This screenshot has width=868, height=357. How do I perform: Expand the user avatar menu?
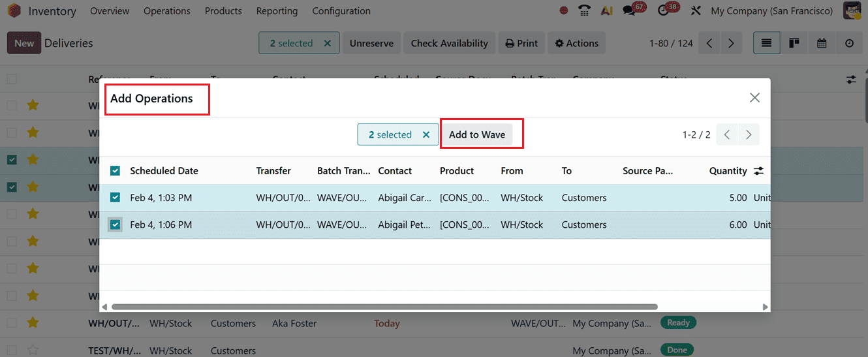[x=852, y=11]
